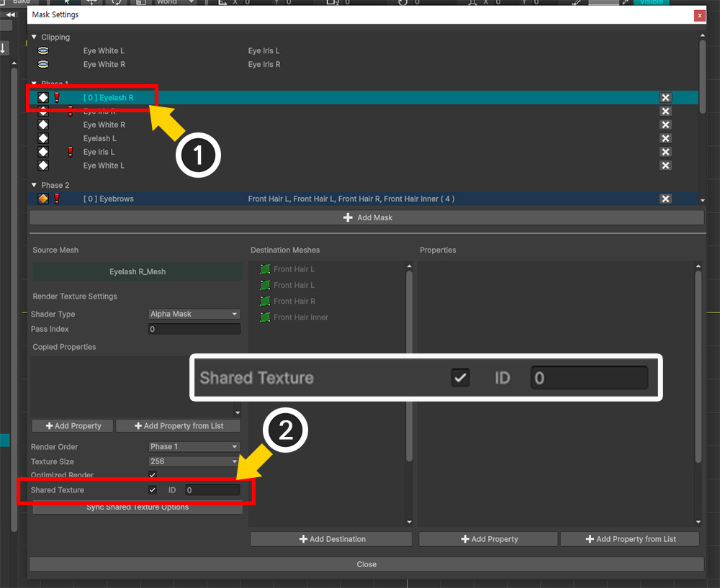Image resolution: width=720 pixels, height=588 pixels.
Task: Click the clipping icon beside Clipping's Eye White L
Action: (x=43, y=50)
